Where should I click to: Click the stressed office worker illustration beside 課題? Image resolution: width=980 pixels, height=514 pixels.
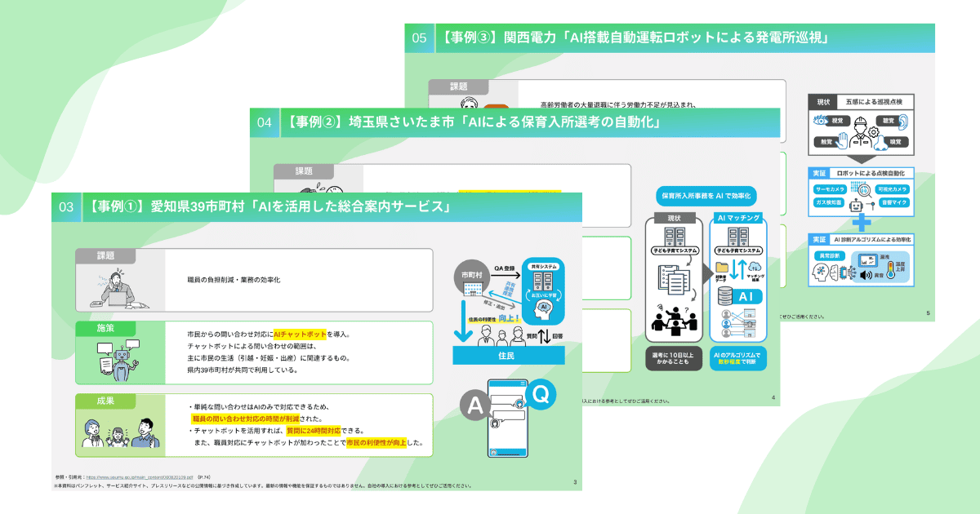coord(119,288)
